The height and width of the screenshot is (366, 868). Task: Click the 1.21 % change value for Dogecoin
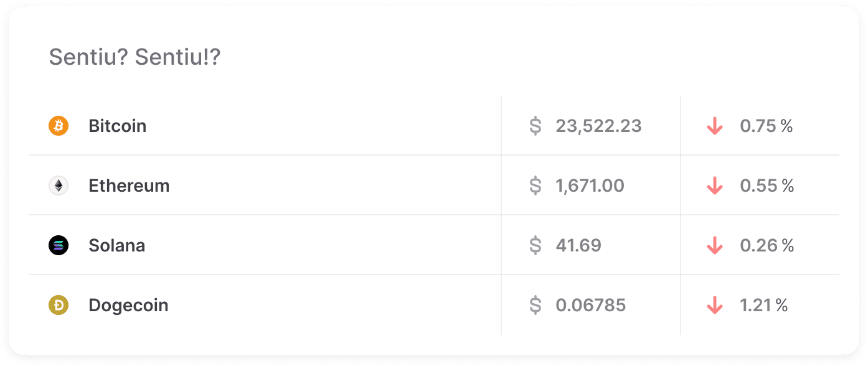764,305
